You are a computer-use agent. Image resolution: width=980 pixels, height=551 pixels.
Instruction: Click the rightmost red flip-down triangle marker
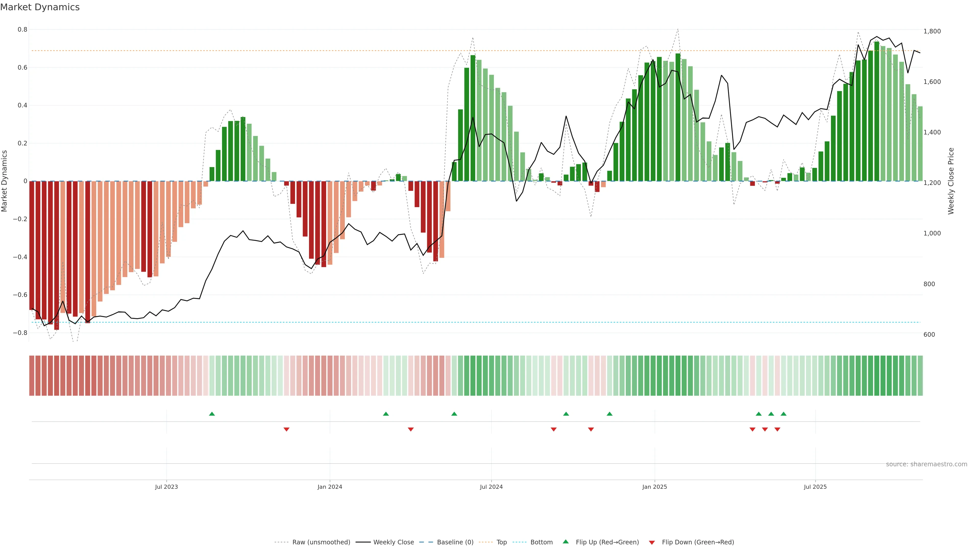[777, 429]
